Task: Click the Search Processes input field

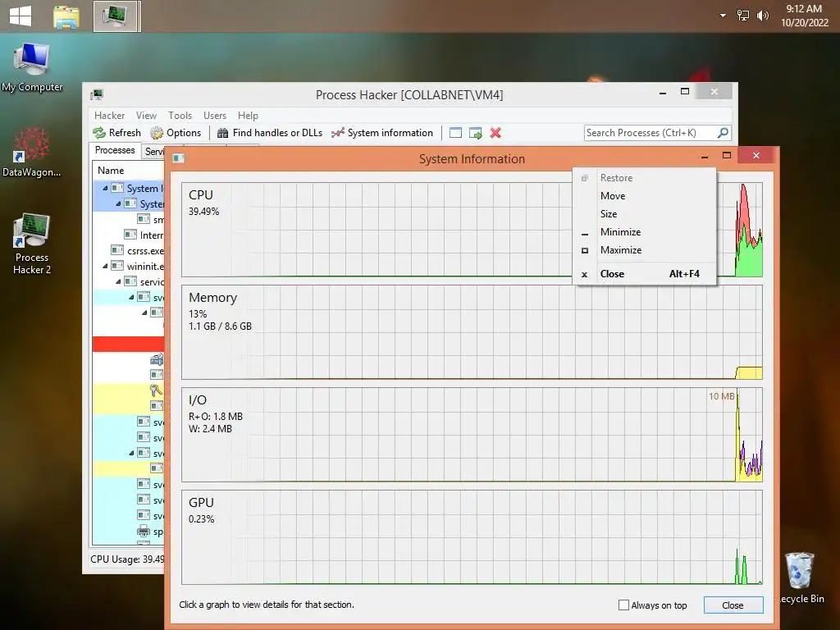Action: pos(651,132)
